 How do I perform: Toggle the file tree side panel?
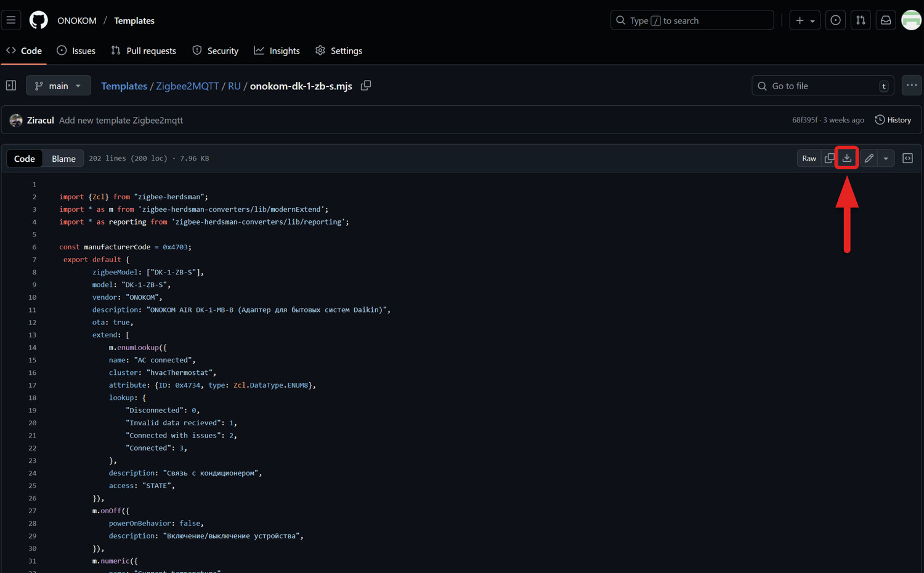(11, 86)
